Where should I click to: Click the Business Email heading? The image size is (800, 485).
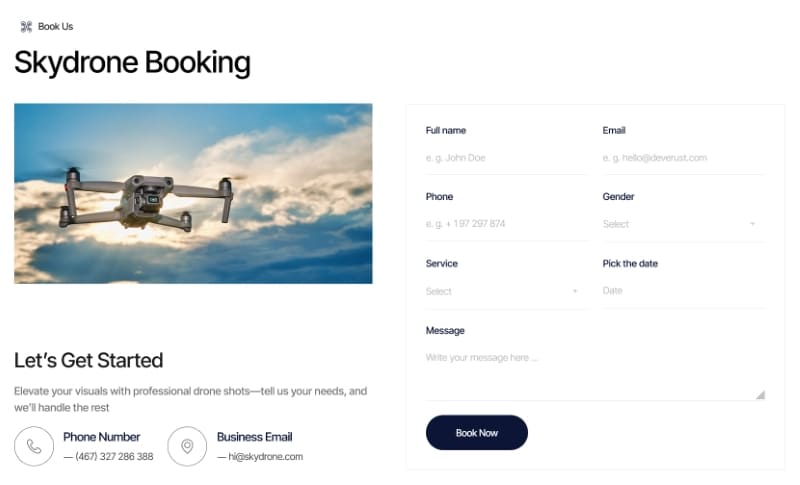tap(254, 437)
